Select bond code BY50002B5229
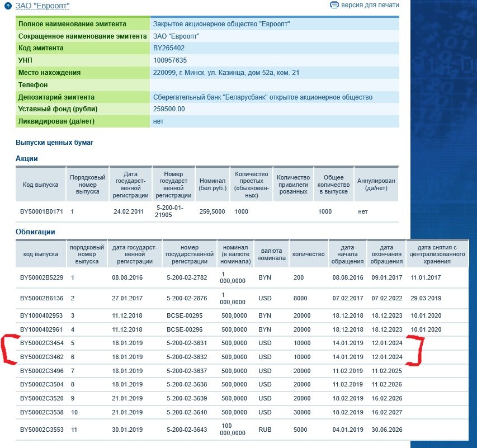This screenshot has width=477, height=448. [x=42, y=277]
